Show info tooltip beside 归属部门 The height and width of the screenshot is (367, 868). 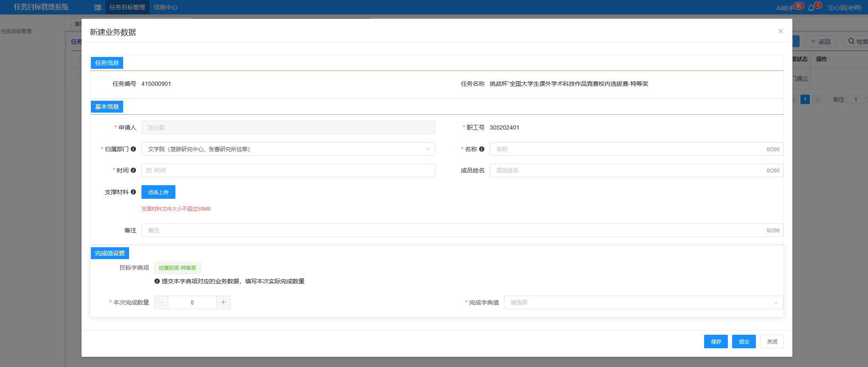[x=133, y=149]
